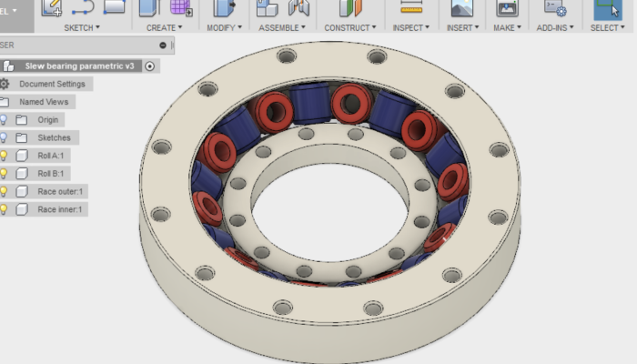The width and height of the screenshot is (637, 364).
Task: Open the CONSTRUCT dropdown menu
Action: coord(350,27)
